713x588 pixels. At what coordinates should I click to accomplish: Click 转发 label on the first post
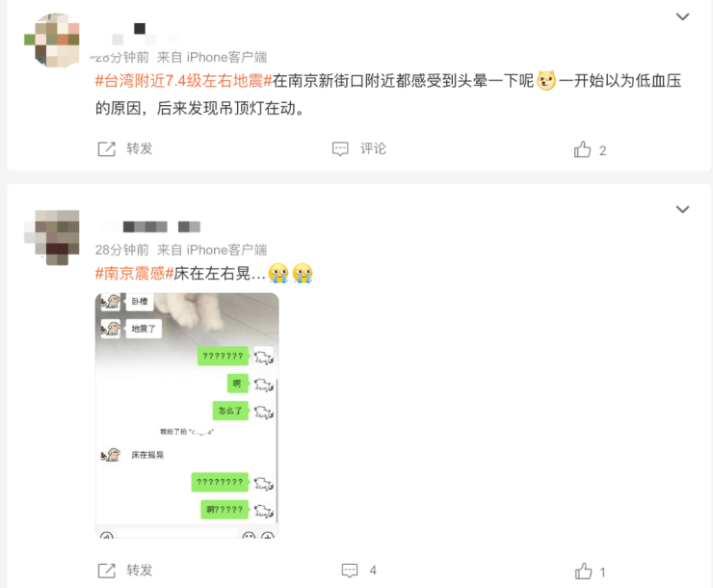pos(139,148)
